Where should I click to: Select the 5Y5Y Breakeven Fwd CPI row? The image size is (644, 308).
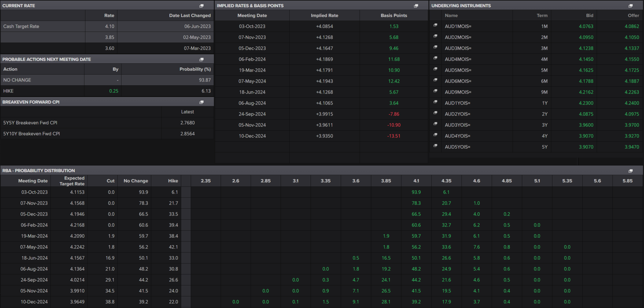(30, 123)
